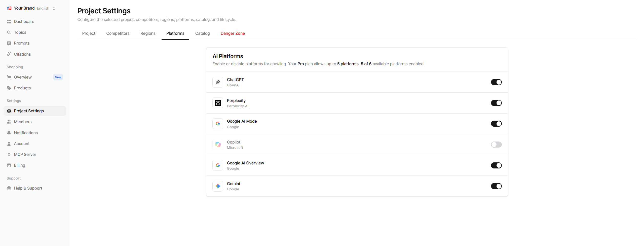This screenshot has width=644, height=246.
Task: Open the Members settings page
Action: pyautogui.click(x=35, y=122)
